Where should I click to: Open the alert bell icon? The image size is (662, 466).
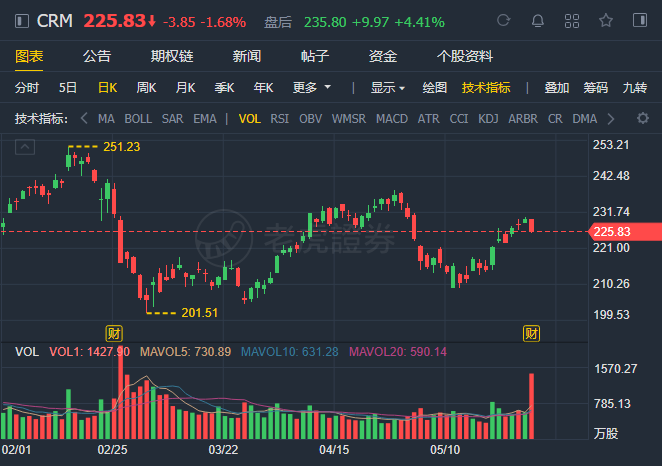[x=537, y=20]
